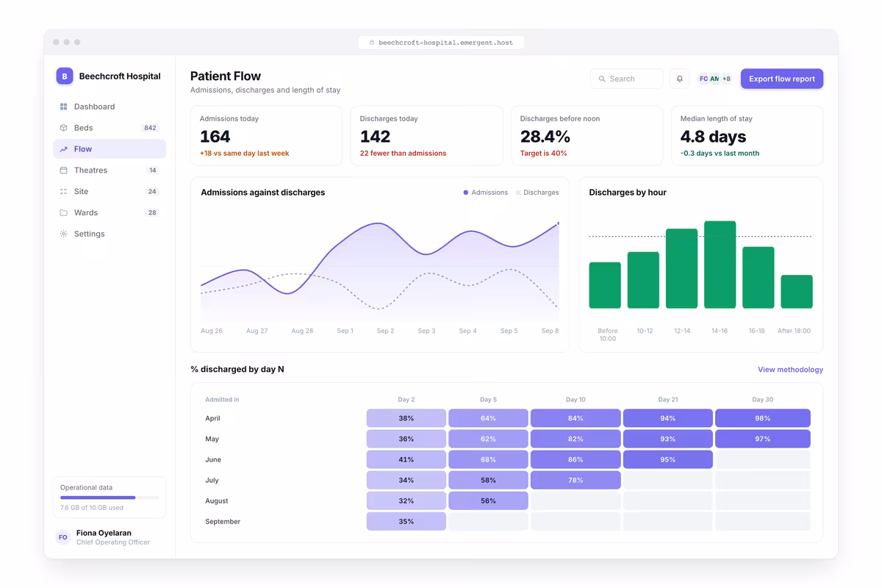The image size is (882, 588).
Task: Click the Discharges before noon card
Action: [x=587, y=135]
